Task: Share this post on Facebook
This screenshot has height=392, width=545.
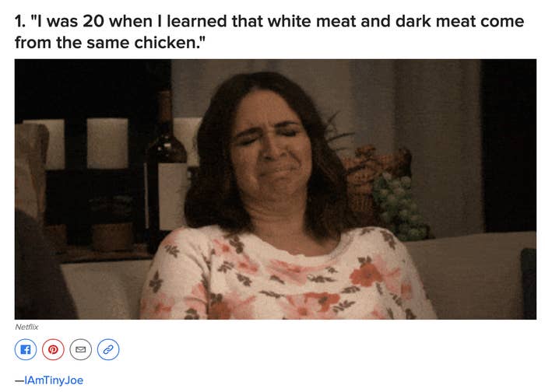Action: point(26,349)
